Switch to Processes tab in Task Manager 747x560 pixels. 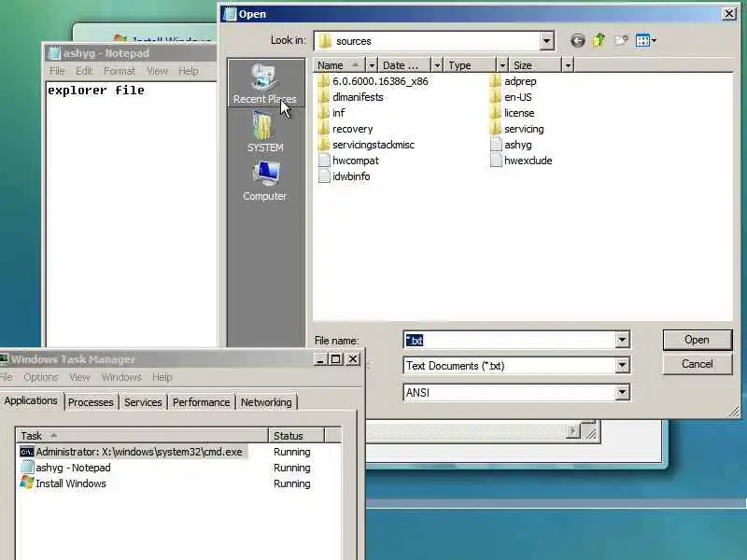(x=91, y=402)
